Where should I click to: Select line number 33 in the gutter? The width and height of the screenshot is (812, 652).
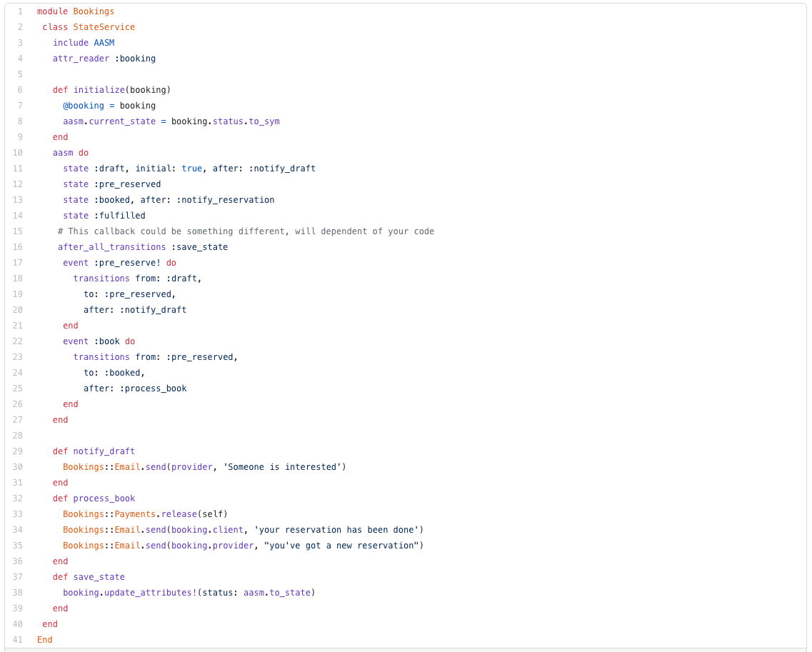click(18, 514)
